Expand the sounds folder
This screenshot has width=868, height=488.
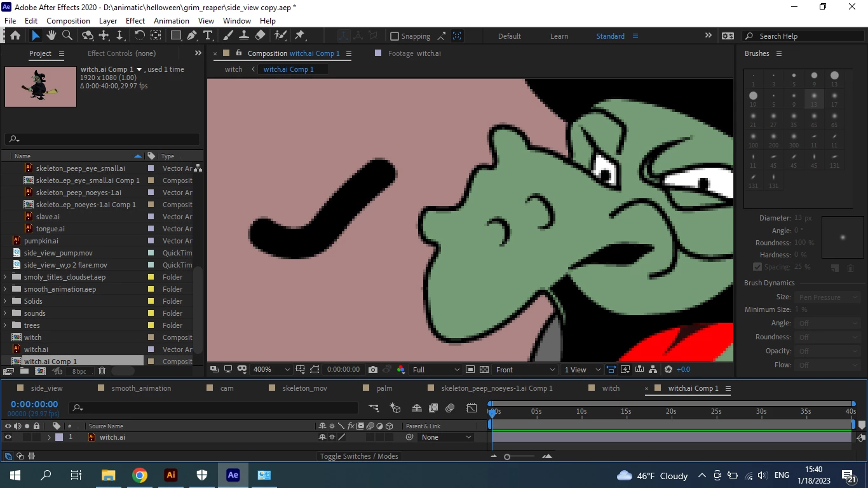6,313
